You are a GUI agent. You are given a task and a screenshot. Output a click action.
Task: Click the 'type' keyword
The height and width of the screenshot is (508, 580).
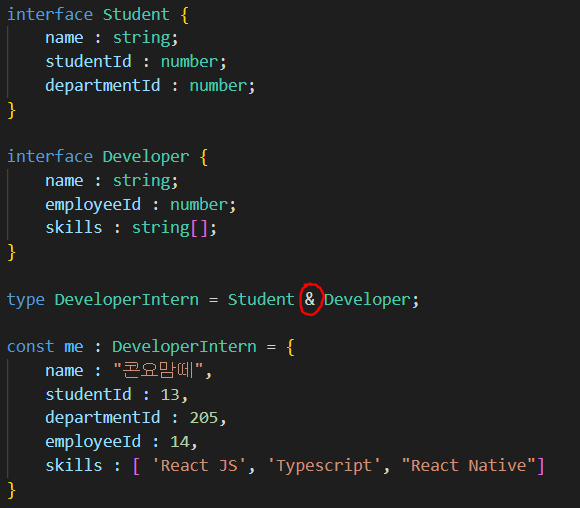(26, 300)
